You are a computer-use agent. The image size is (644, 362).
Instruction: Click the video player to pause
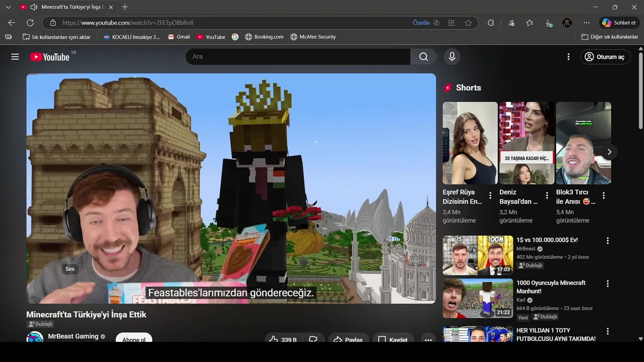point(231,189)
